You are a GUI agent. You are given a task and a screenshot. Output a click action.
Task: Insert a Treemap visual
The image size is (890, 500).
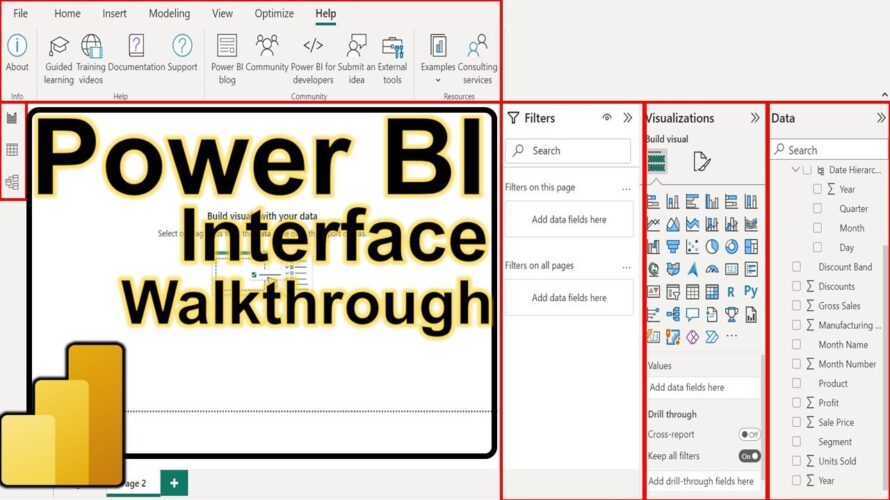click(x=751, y=246)
